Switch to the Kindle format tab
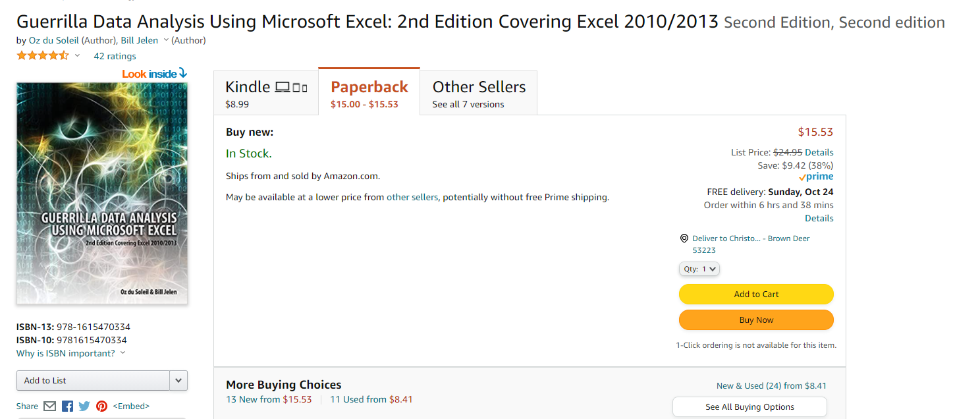The image size is (980, 419). click(x=265, y=94)
